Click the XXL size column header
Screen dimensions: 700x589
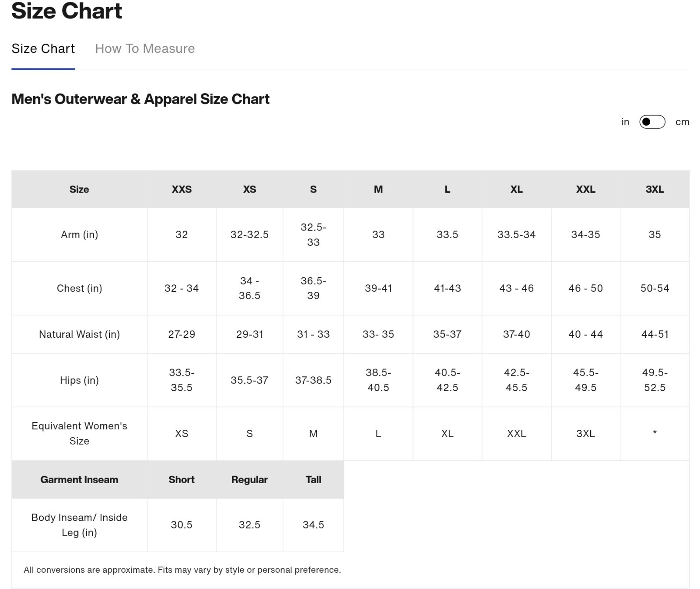coord(585,189)
